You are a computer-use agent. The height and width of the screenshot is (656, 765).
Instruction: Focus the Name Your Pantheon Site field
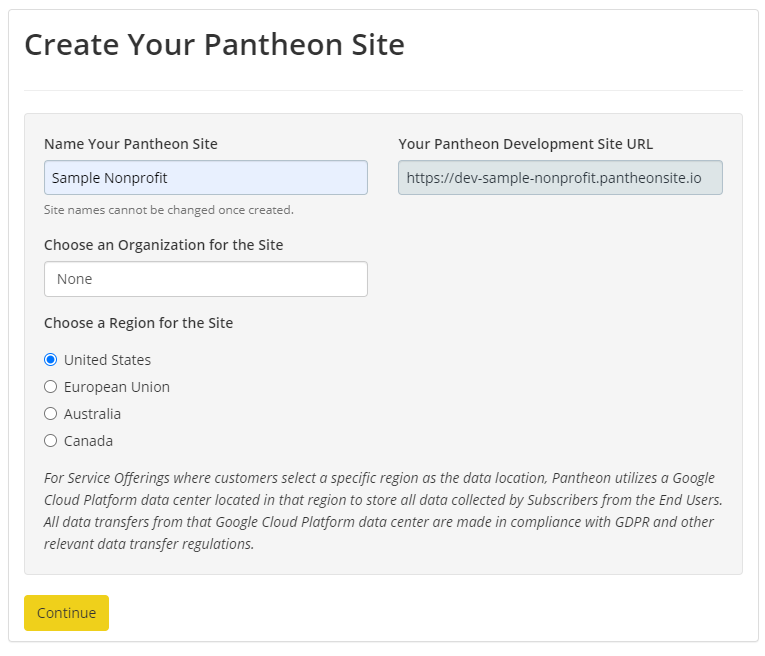pyautogui.click(x=206, y=178)
